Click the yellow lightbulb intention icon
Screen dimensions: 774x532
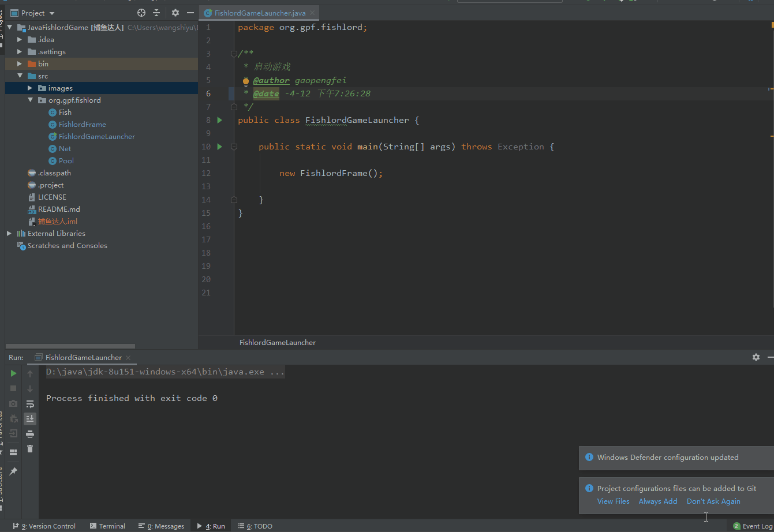246,81
